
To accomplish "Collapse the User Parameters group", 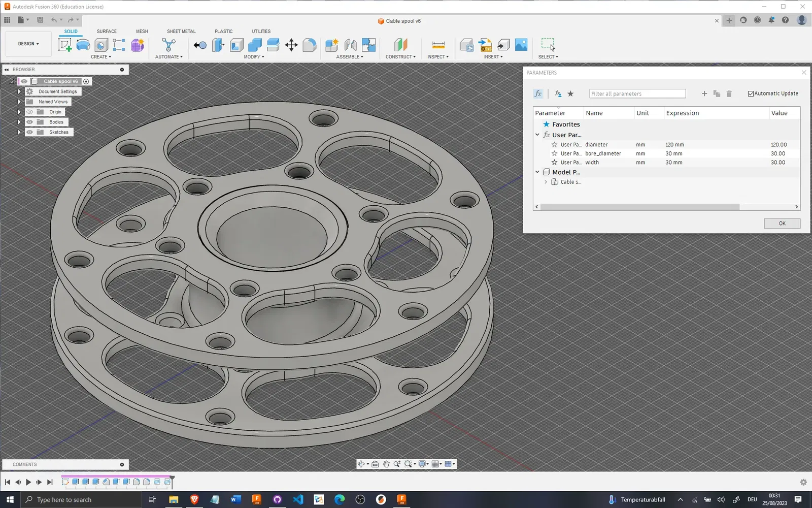I will tap(537, 135).
